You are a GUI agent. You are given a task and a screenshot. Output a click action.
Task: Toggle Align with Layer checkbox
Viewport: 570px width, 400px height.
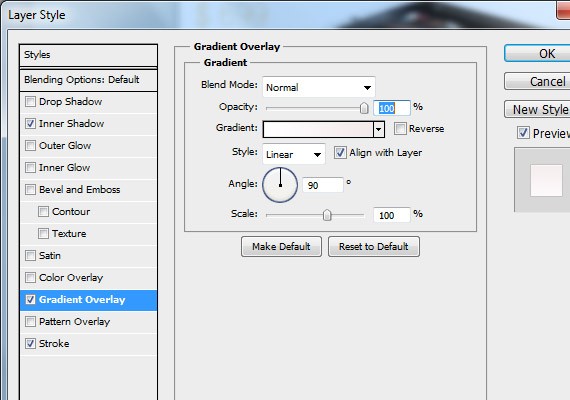pos(340,152)
